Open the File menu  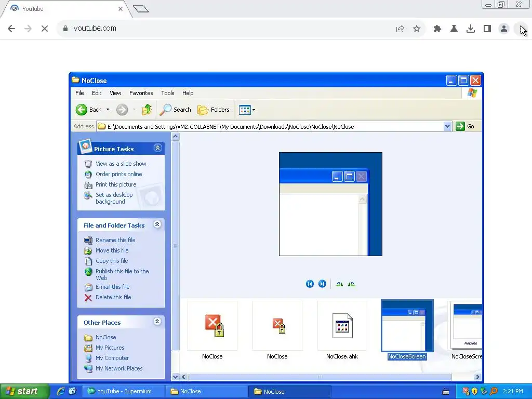(79, 93)
